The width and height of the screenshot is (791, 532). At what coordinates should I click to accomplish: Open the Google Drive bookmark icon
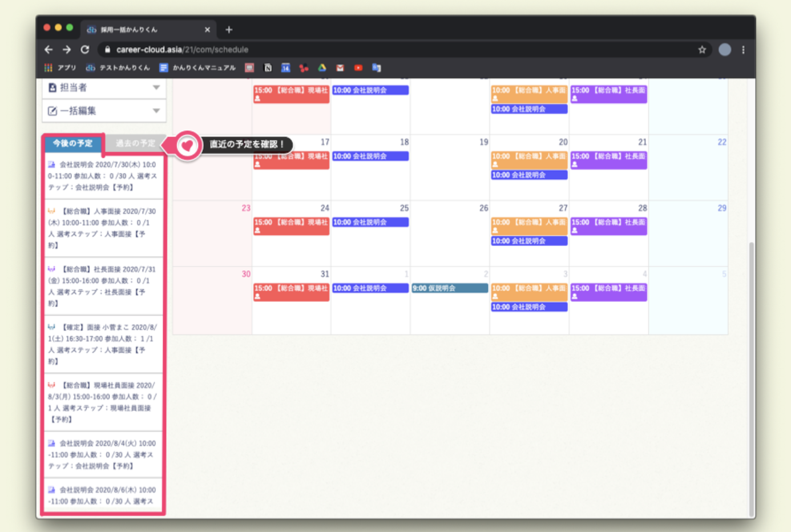(322, 68)
